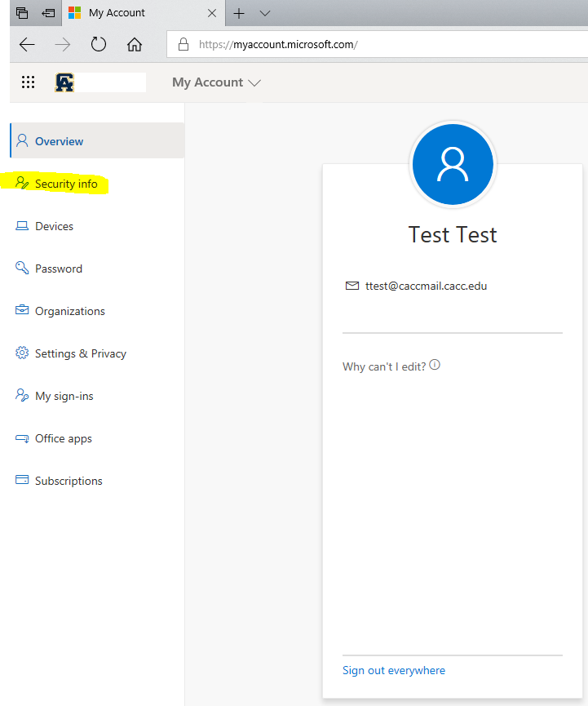588x706 pixels.
Task: Click the Subscriptions card icon
Action: point(22,480)
